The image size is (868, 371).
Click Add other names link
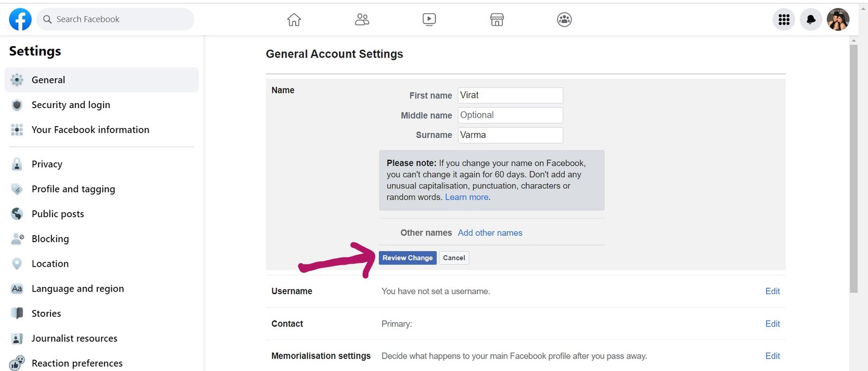490,232
